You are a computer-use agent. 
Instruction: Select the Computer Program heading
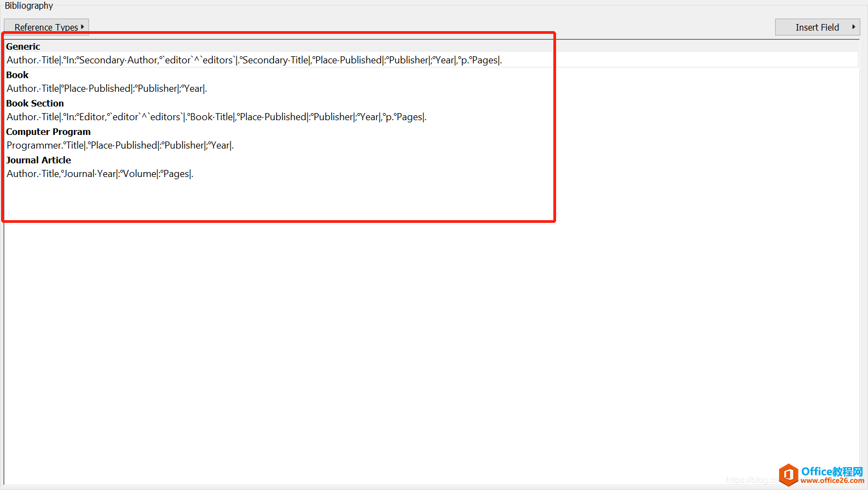48,132
